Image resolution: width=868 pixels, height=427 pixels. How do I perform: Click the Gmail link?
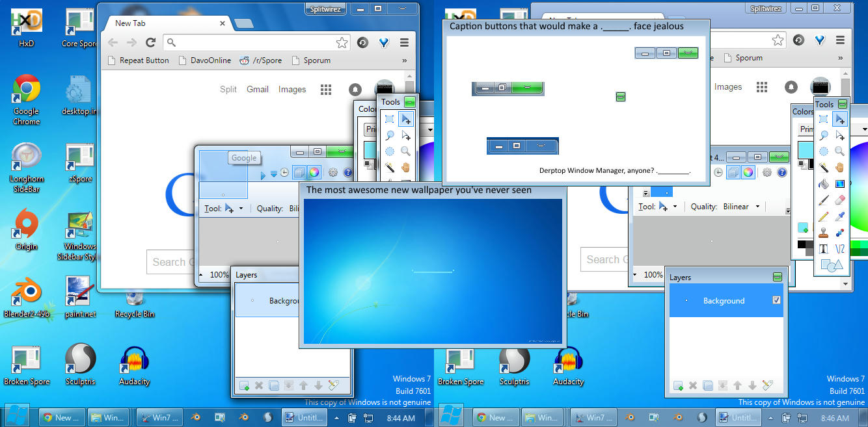pos(258,89)
